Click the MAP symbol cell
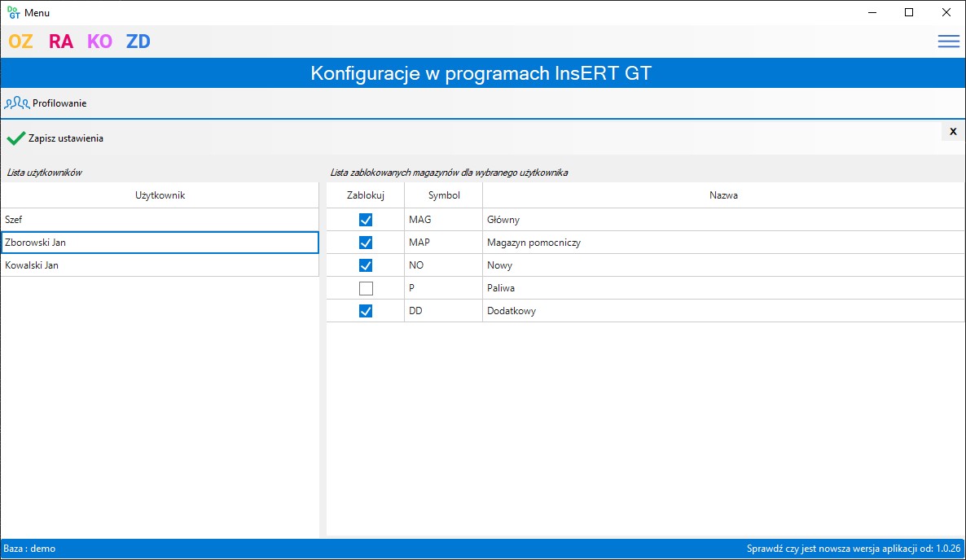 click(444, 243)
